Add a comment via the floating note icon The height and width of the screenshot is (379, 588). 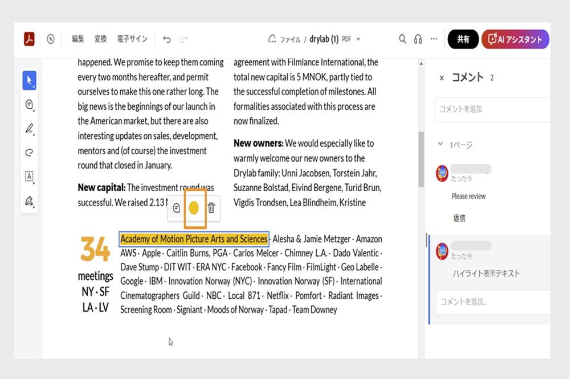[x=175, y=208]
